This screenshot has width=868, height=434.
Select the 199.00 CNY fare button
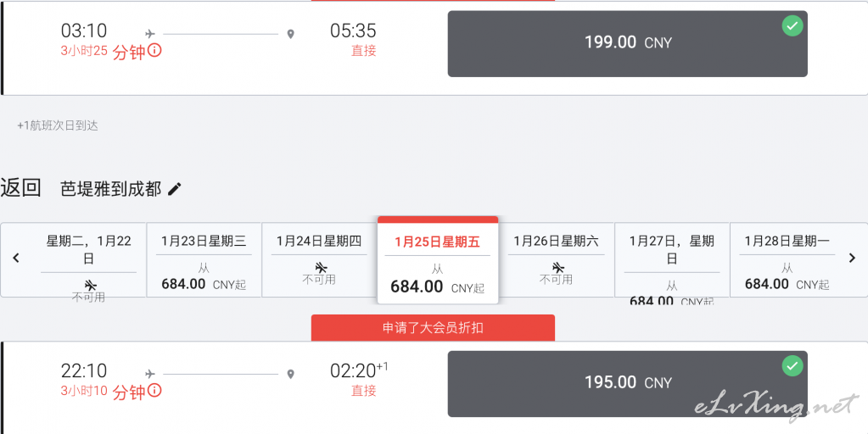pyautogui.click(x=627, y=44)
